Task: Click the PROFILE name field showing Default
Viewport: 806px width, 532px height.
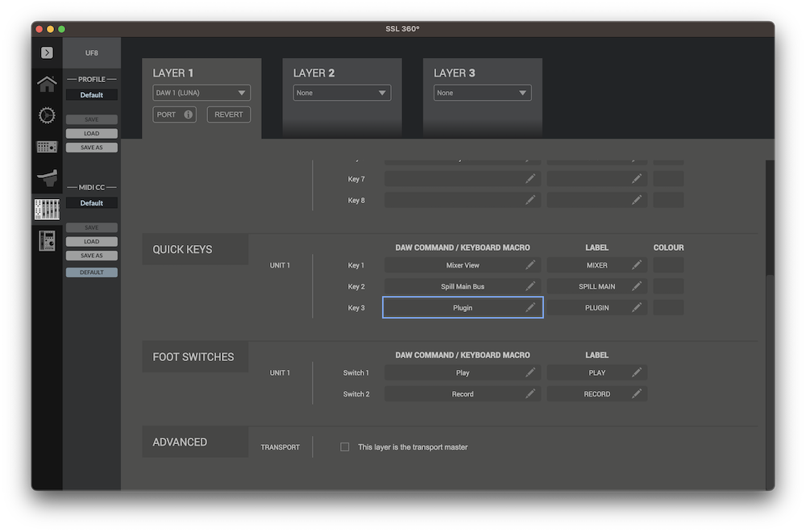Action: point(92,95)
